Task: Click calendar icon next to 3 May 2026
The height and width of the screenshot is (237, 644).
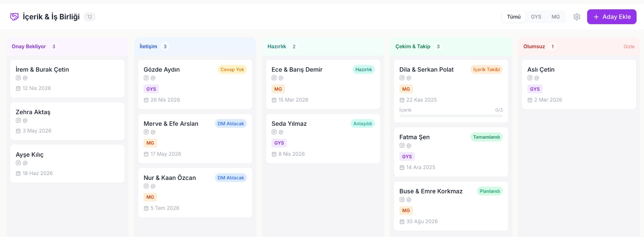Action: tap(18, 131)
